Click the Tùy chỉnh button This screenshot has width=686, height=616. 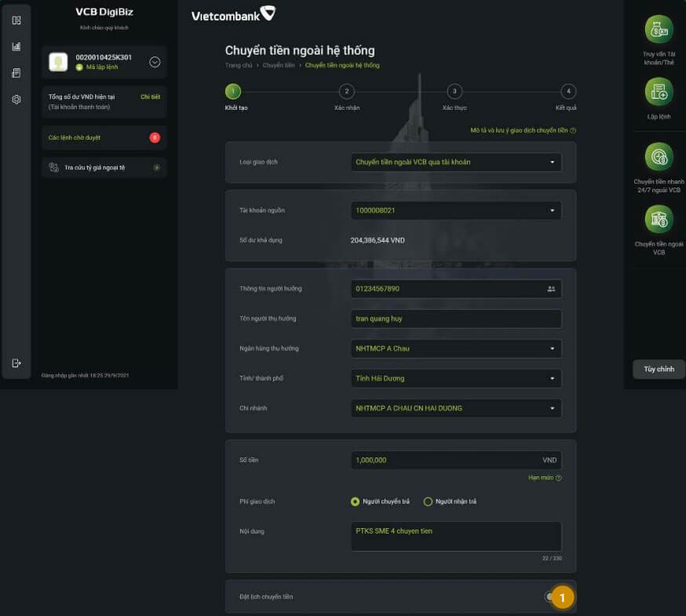659,369
